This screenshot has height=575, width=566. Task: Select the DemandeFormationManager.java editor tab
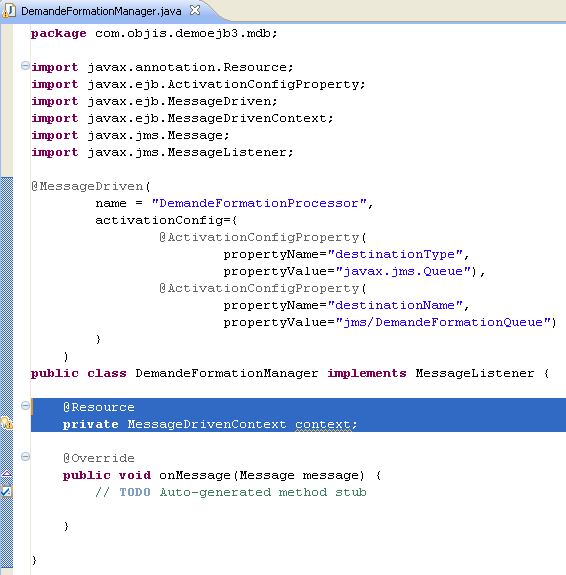[x=101, y=11]
